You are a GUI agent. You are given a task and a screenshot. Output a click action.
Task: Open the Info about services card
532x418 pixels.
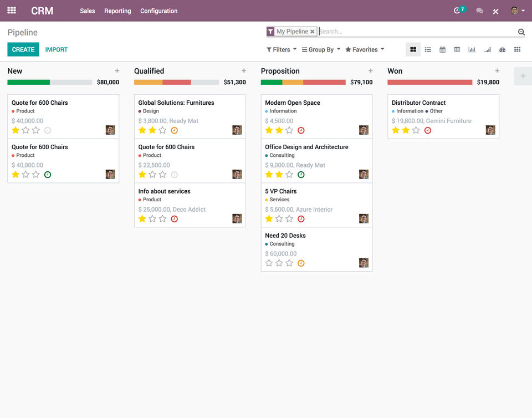click(x=190, y=205)
